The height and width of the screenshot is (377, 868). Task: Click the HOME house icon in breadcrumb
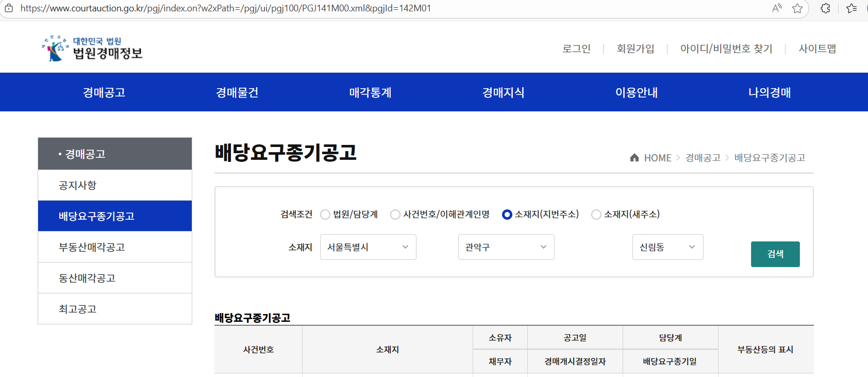[x=635, y=157]
